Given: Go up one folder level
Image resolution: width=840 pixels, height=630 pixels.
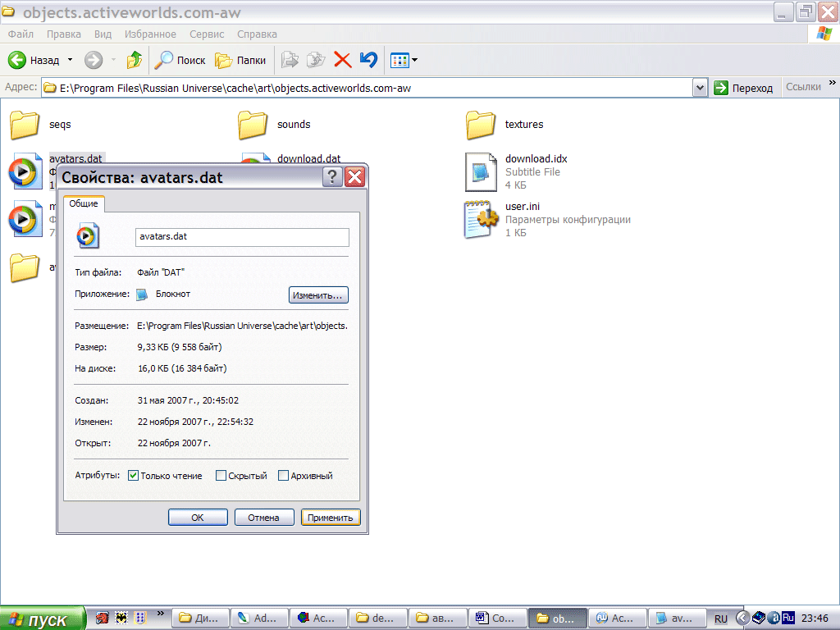Looking at the screenshot, I should click(x=135, y=60).
